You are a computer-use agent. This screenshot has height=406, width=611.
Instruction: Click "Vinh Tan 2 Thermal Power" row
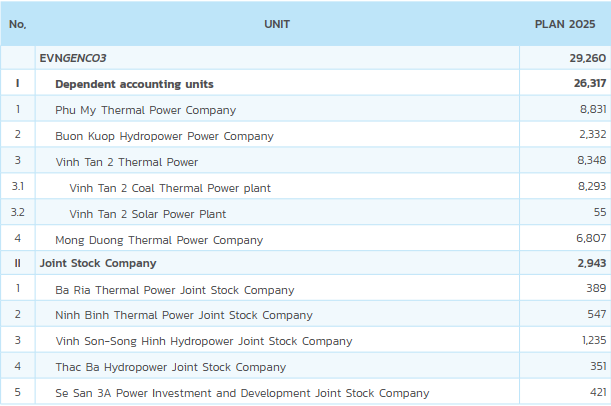pos(127,162)
